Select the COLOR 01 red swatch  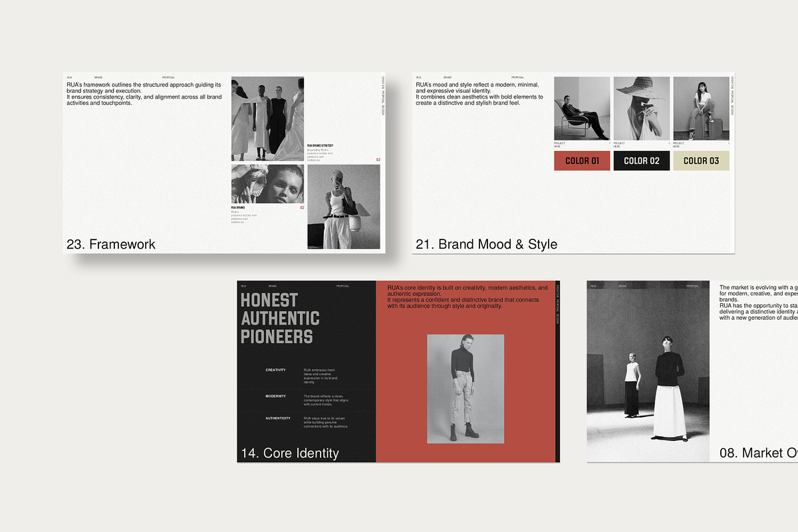click(582, 161)
